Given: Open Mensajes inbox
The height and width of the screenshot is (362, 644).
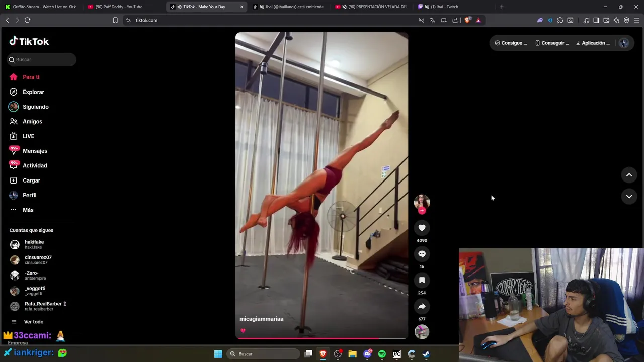Looking at the screenshot, I should 28,151.
